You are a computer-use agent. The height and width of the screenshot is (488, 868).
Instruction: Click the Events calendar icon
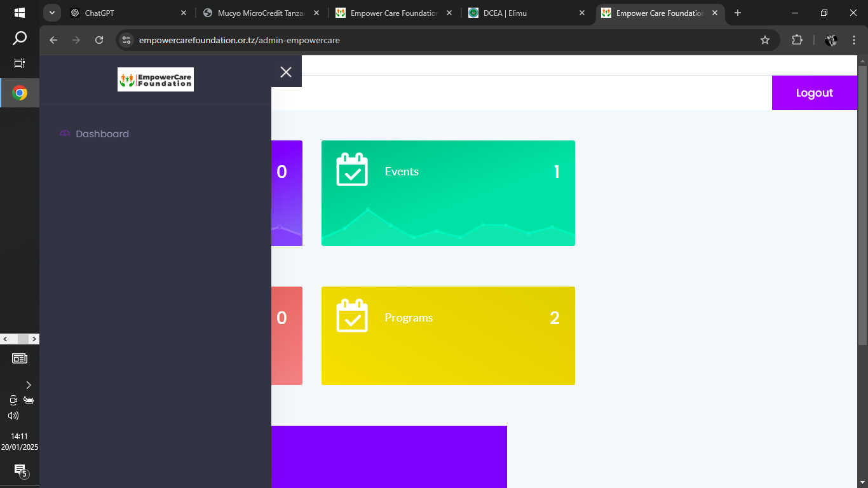[352, 170]
